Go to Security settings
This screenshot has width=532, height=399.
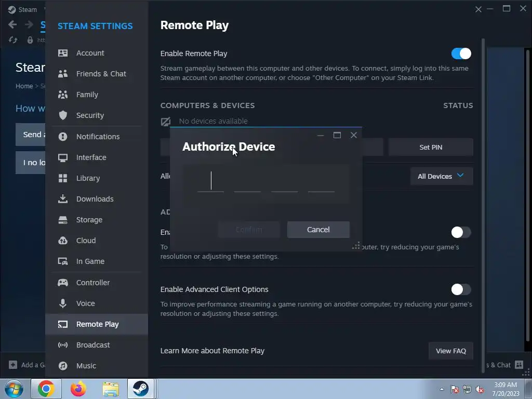(97, 115)
